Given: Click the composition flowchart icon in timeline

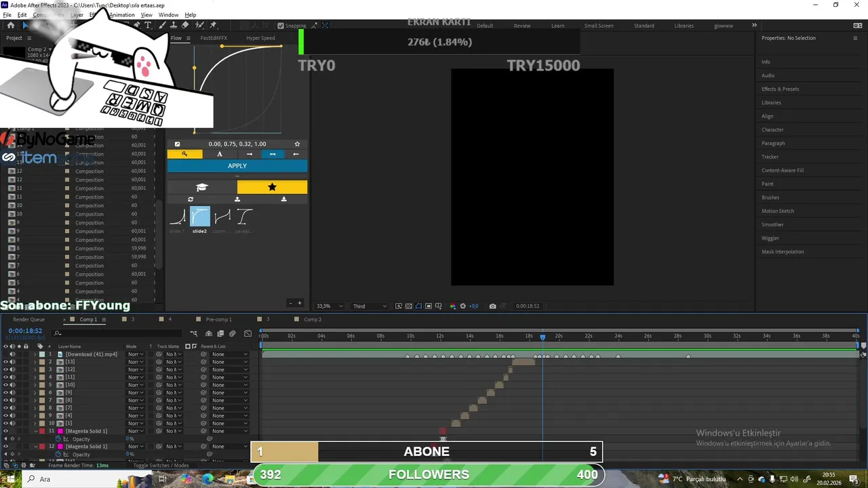Looking at the screenshot, I should click(194, 333).
